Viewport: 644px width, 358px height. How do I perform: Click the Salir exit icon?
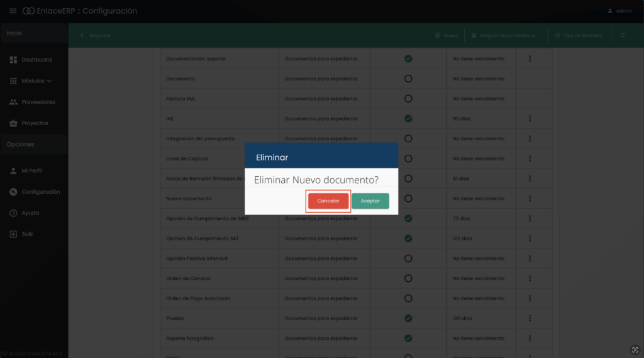coord(13,234)
